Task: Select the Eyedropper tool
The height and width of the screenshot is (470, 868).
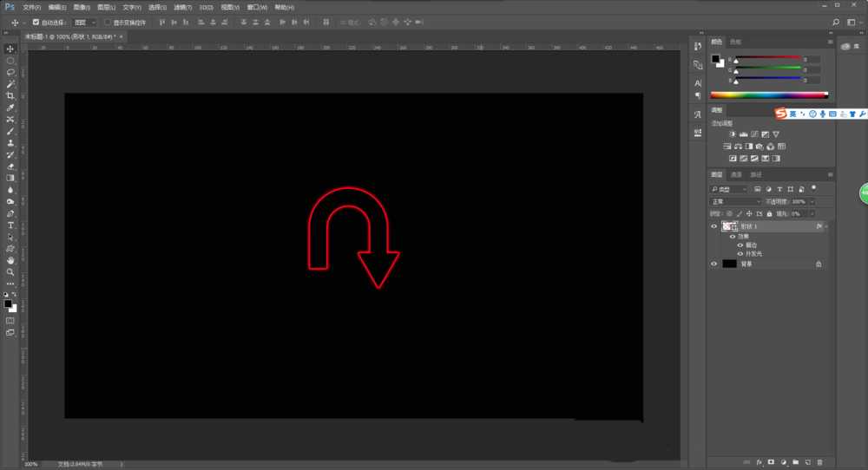Action: pos(10,108)
